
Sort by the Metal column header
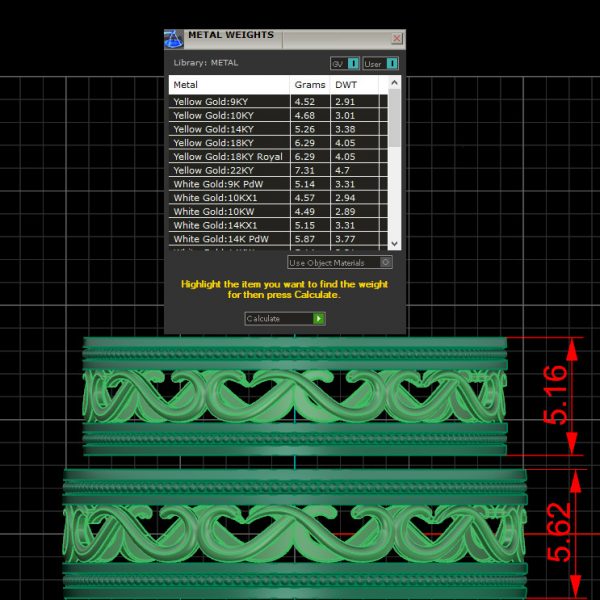(229, 86)
